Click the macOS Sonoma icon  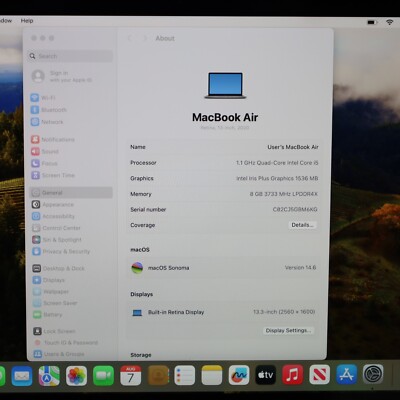137,268
